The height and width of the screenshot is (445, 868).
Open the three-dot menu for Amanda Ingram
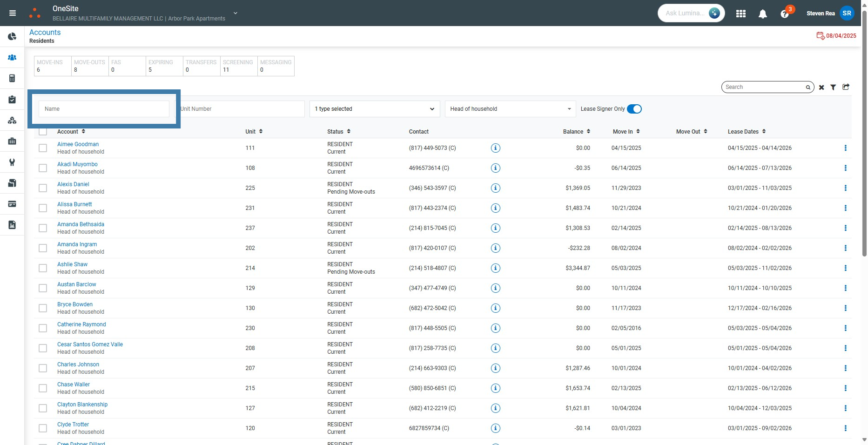845,248
